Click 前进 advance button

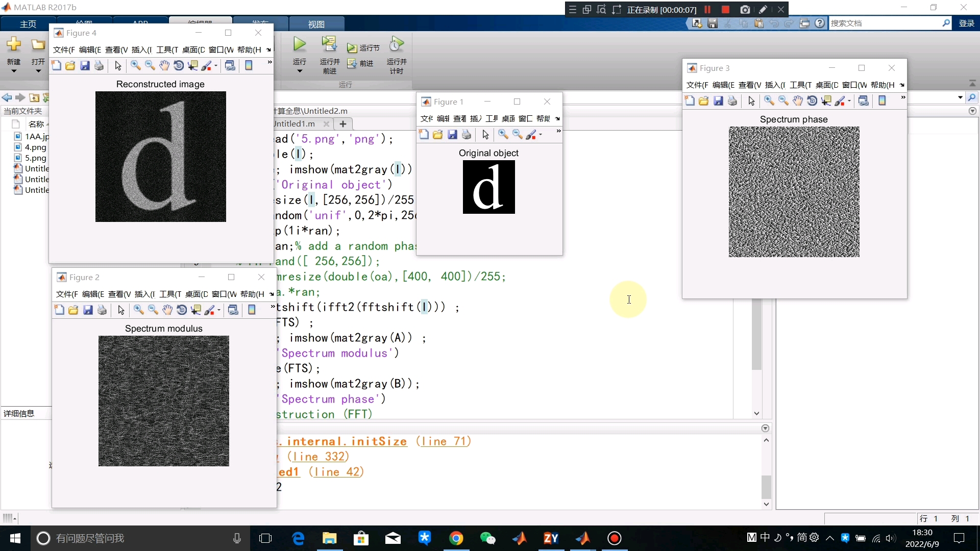pyautogui.click(x=360, y=63)
